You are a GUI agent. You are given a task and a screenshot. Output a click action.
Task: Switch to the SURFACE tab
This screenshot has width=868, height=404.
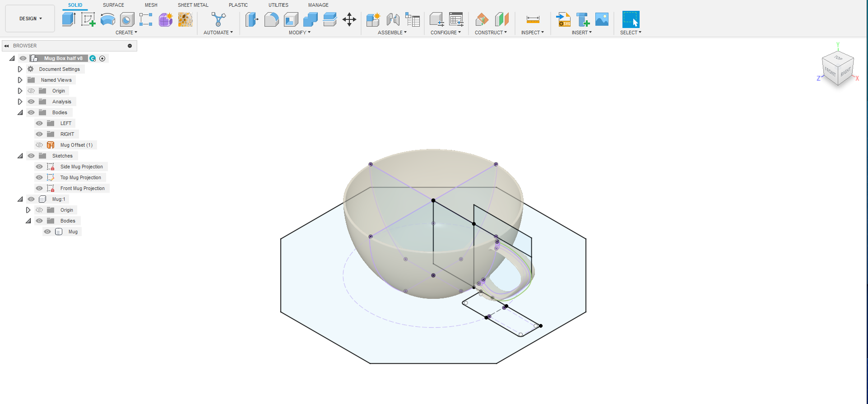[113, 5]
